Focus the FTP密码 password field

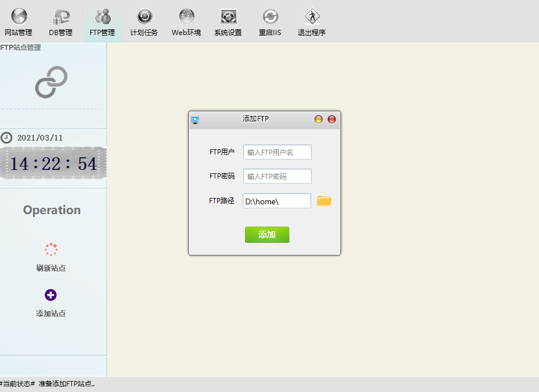(277, 176)
